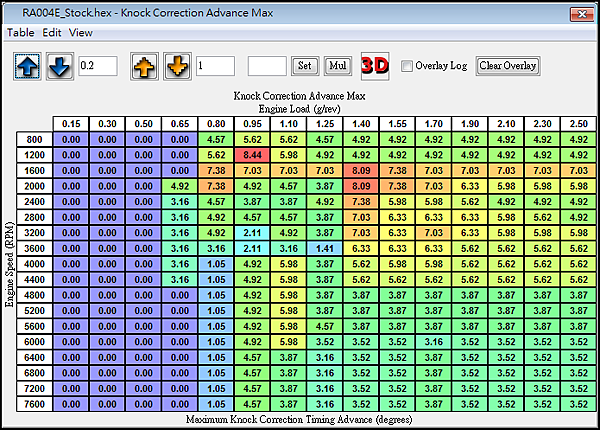
Task: Click the 6400 RPM row header
Action: pos(34,358)
